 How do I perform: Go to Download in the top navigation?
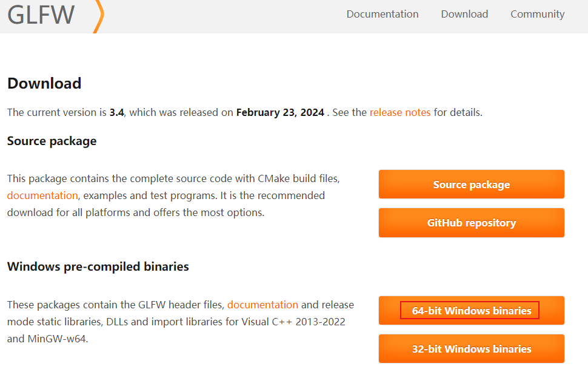click(x=464, y=14)
